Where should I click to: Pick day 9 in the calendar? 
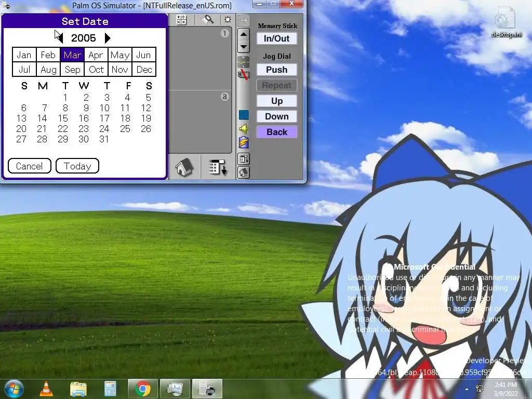[x=86, y=108]
